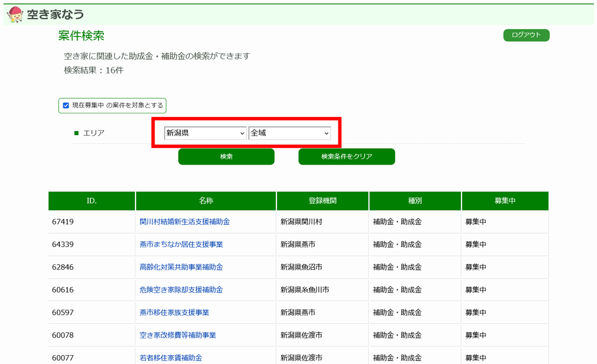Viewport: 597px width, 364px height.
Task: Click the 名称 column header
Action: (206, 201)
